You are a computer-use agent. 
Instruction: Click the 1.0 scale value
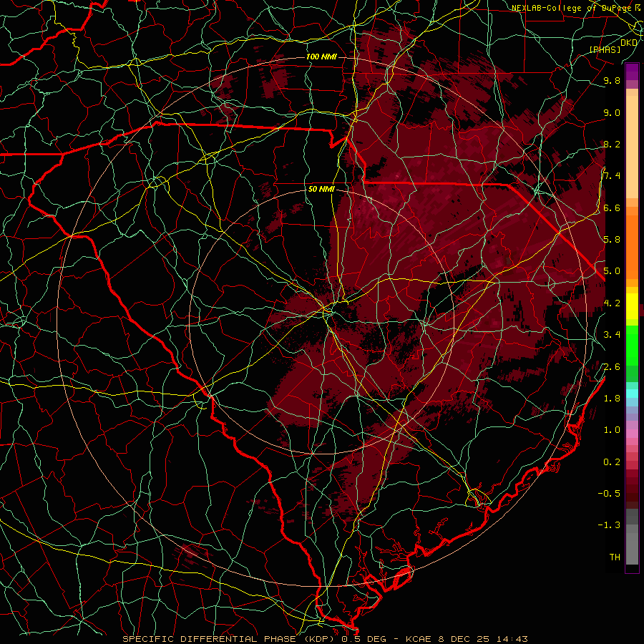click(612, 431)
